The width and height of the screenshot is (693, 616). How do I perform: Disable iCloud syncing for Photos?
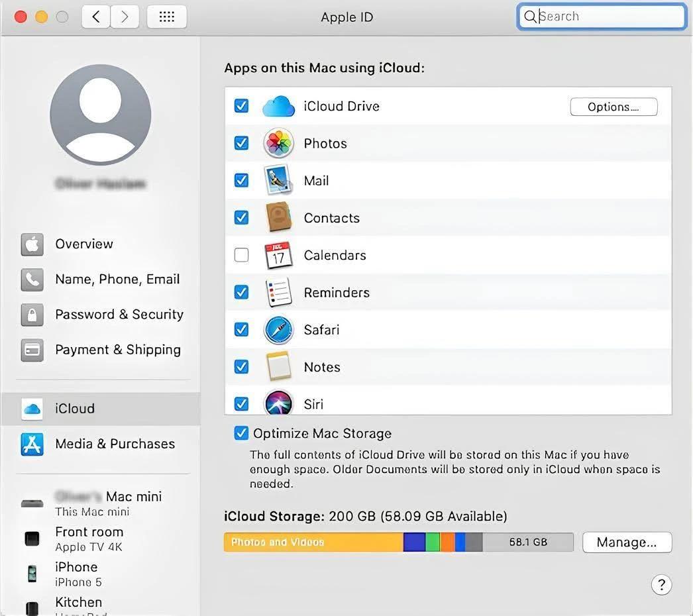point(241,143)
